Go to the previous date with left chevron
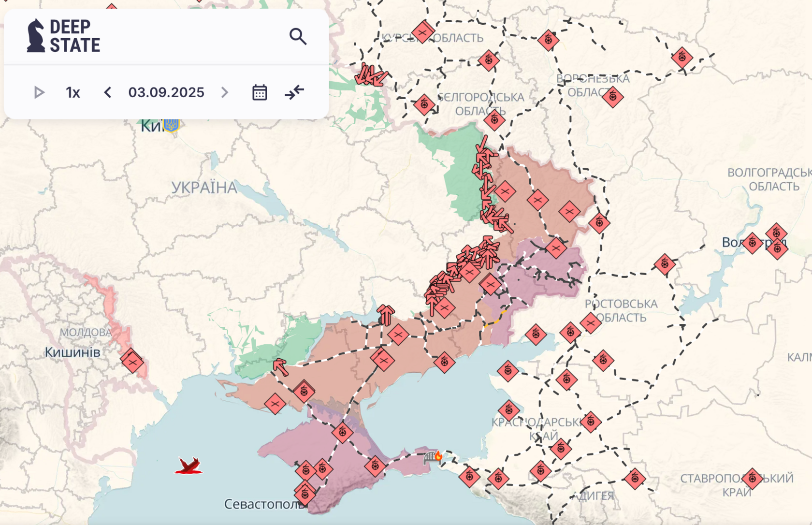 tap(108, 92)
